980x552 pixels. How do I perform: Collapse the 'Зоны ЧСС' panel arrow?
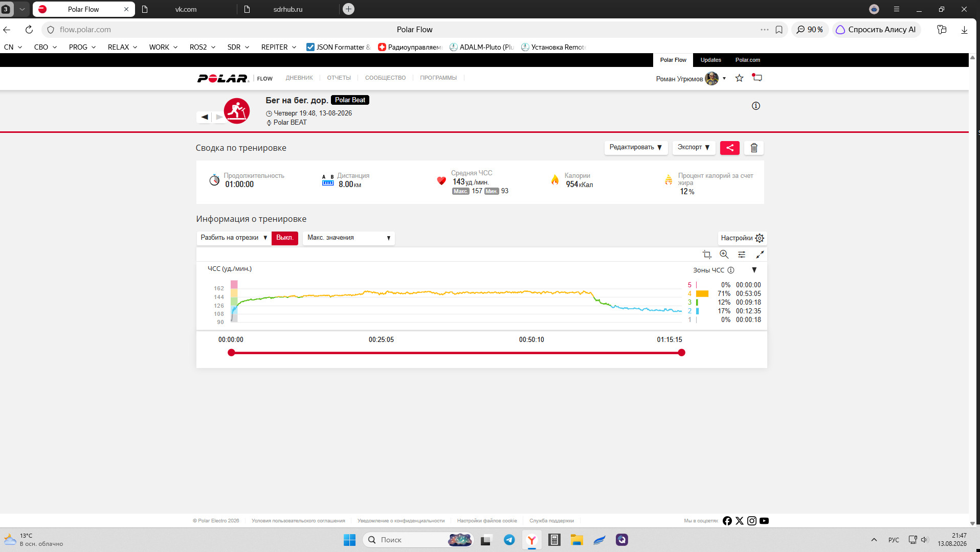tap(754, 270)
